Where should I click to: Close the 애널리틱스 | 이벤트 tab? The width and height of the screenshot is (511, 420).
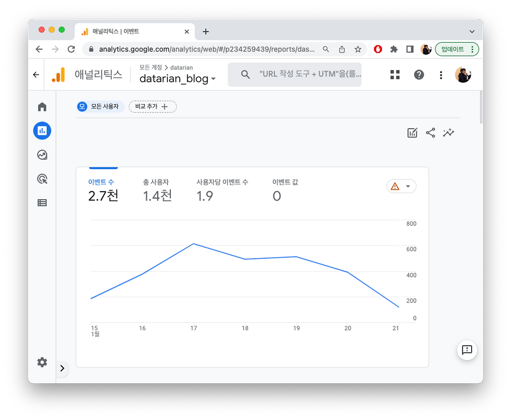[x=186, y=32]
